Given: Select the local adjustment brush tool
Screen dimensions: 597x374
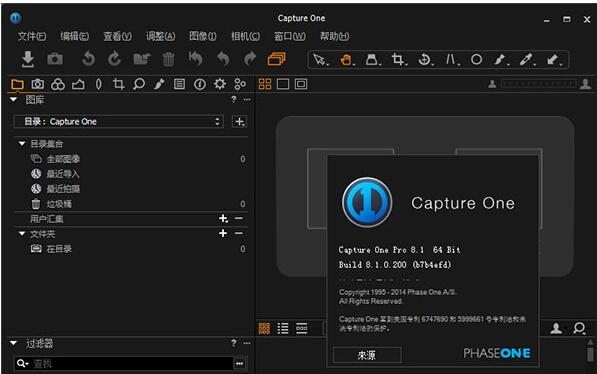Looking at the screenshot, I should click(x=501, y=60).
